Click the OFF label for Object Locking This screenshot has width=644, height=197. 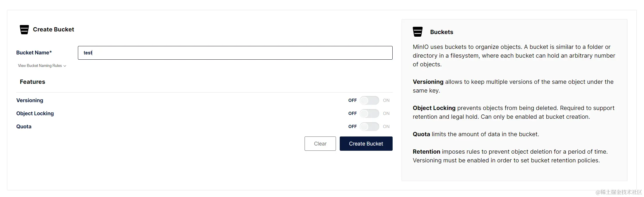tap(352, 113)
